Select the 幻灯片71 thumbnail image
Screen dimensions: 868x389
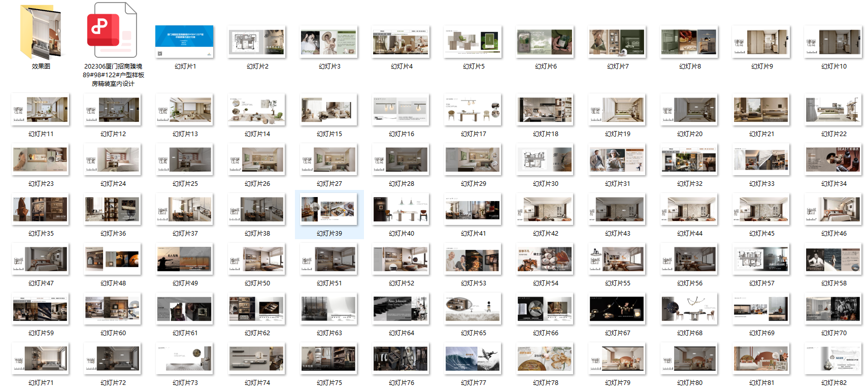41,359
